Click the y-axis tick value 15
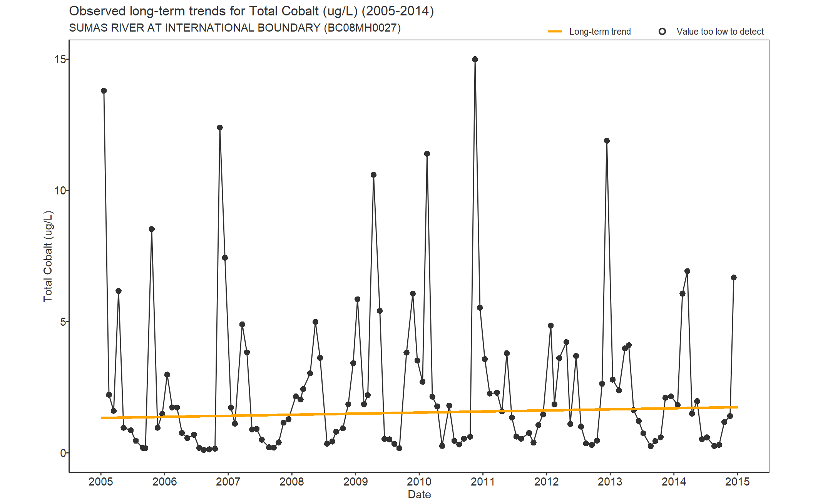Screen dimensions: 813x504 pyautogui.click(x=60, y=59)
